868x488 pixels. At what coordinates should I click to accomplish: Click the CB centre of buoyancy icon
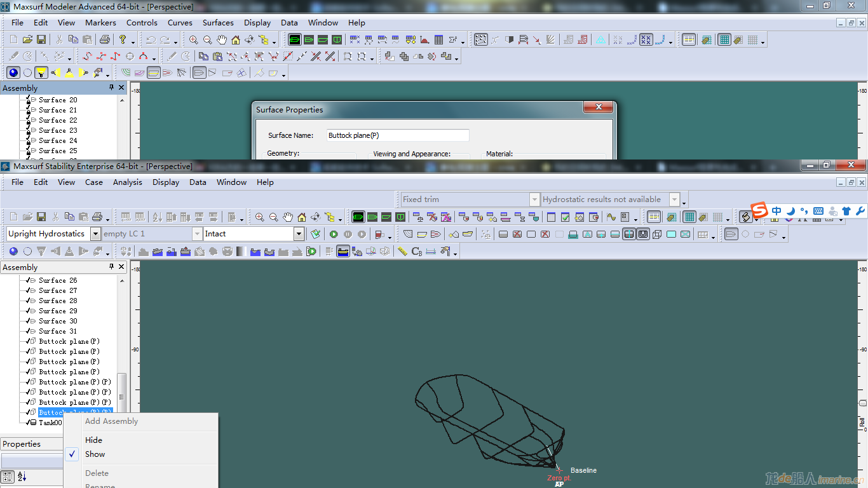pyautogui.click(x=417, y=251)
